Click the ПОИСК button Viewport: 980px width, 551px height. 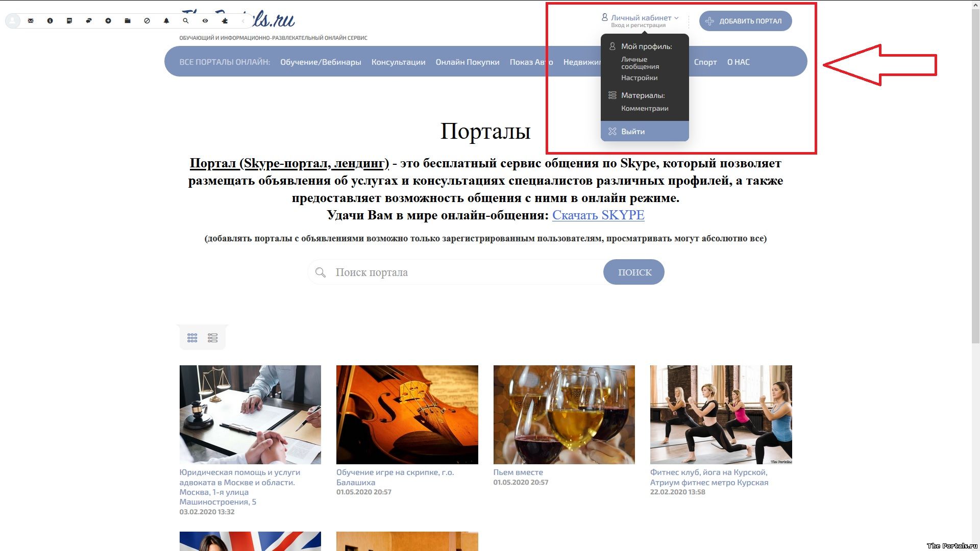click(x=634, y=272)
